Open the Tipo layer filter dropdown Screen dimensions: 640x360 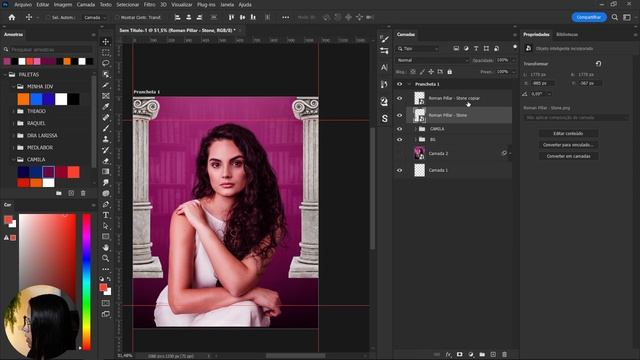point(418,49)
